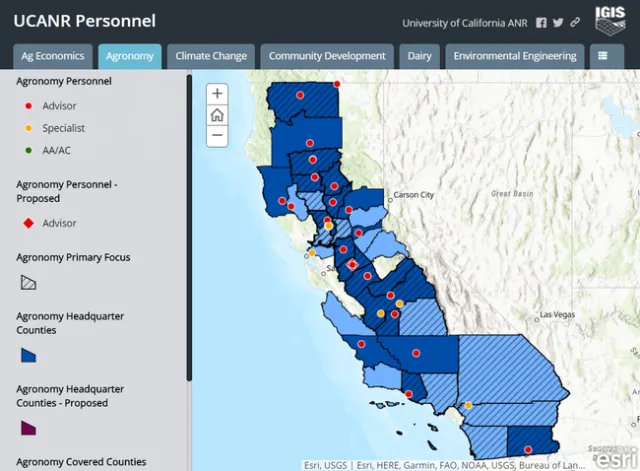
Task: Click the green AA/AC legend dot
Action: click(x=29, y=151)
